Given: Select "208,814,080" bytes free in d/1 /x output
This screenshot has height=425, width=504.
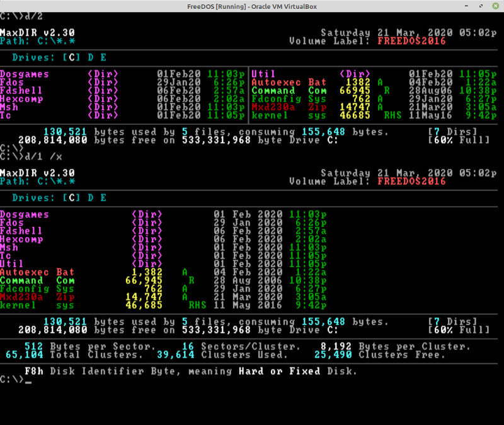Looking at the screenshot, I should pyautogui.click(x=53, y=330).
